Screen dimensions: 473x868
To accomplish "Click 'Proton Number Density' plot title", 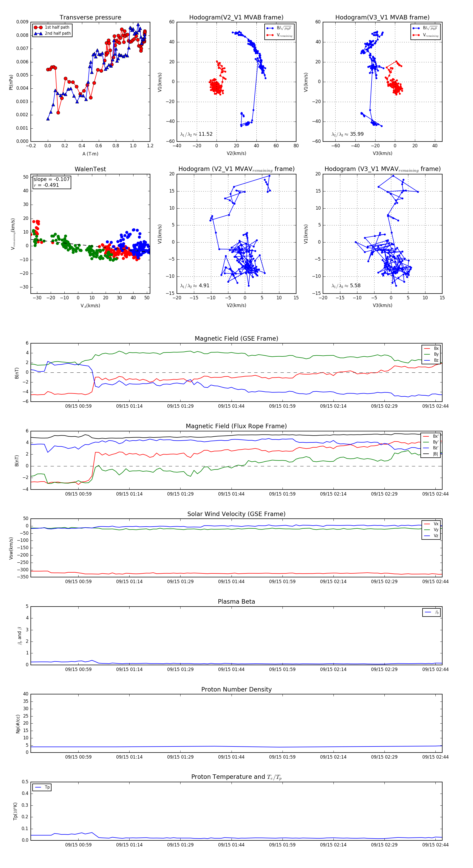I will click(236, 689).
